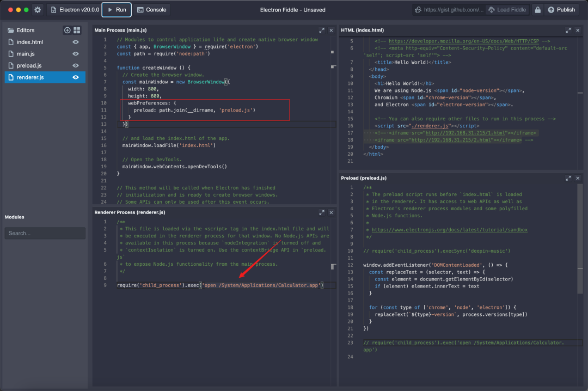This screenshot has height=391, width=588.
Task: Open the electronjs.org sandbox tutorial link
Action: click(449, 230)
